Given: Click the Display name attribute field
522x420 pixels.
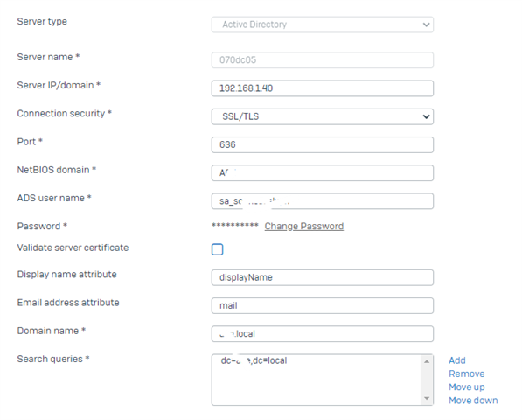Looking at the screenshot, I should tap(323, 277).
